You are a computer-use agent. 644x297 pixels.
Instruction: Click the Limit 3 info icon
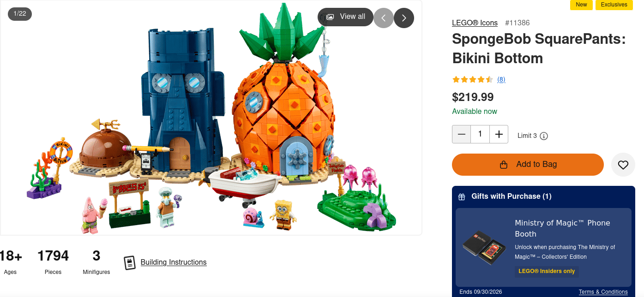544,136
